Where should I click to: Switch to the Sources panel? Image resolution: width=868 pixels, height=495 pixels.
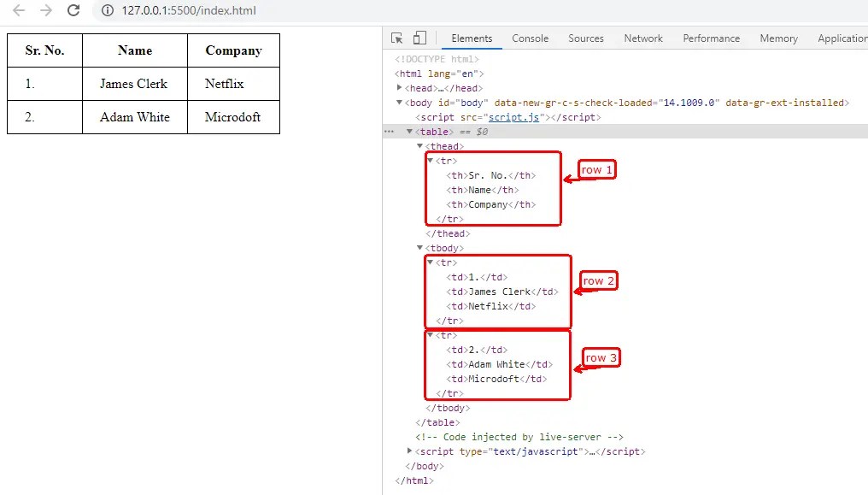click(x=586, y=38)
